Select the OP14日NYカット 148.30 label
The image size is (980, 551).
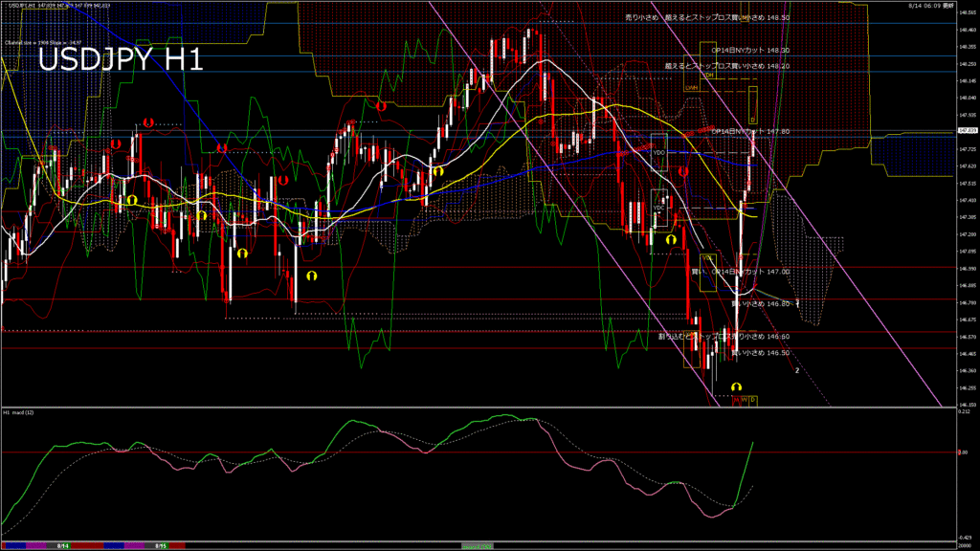tap(750, 50)
